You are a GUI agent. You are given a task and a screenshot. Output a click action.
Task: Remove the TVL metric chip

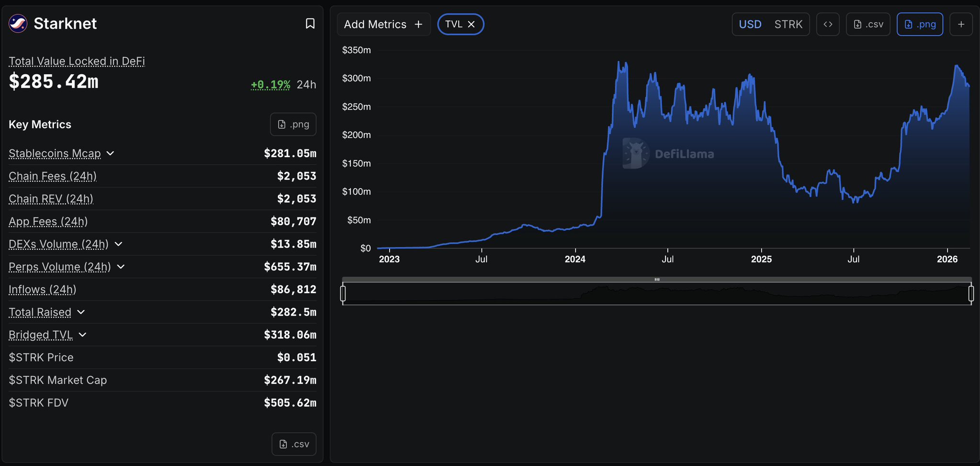pyautogui.click(x=472, y=24)
